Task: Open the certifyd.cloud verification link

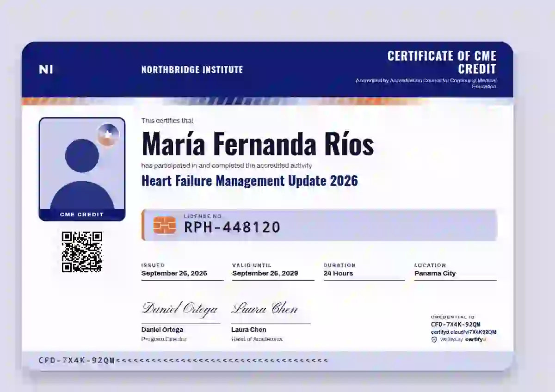Action: click(x=463, y=332)
